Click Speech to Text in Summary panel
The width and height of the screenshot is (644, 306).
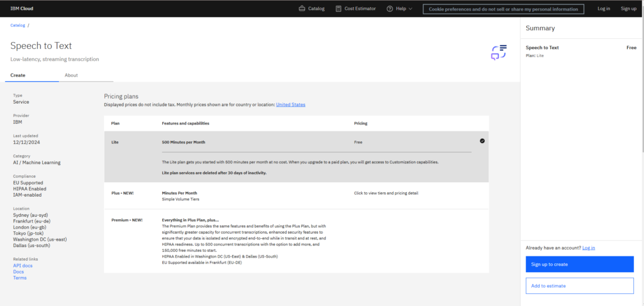[x=542, y=48]
